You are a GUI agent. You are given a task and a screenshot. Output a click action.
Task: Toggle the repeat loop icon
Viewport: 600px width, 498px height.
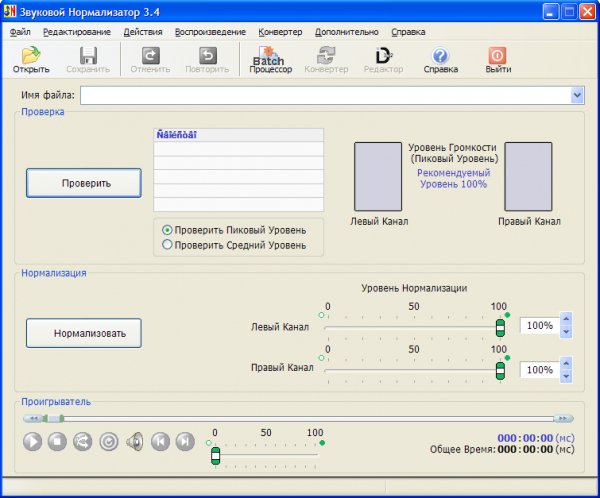(109, 442)
